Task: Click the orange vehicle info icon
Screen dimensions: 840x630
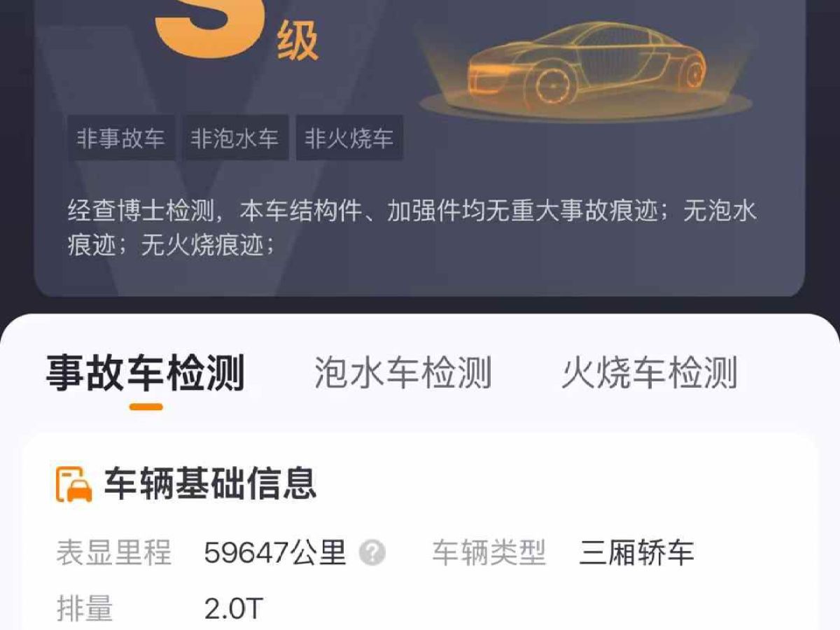Action: [x=74, y=484]
